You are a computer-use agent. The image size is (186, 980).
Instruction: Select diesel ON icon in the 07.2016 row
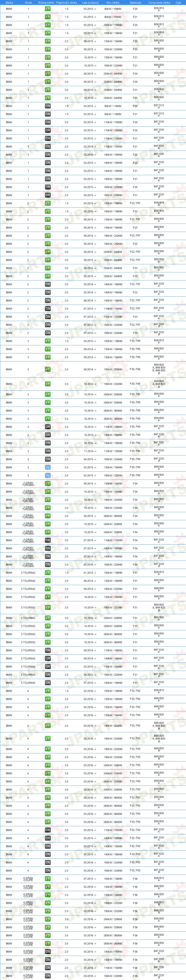click(47, 565)
